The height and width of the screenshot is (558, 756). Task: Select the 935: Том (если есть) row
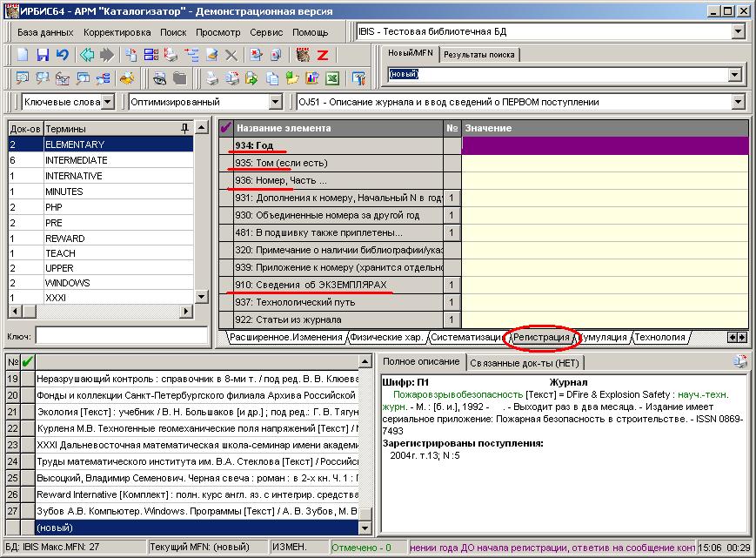(x=331, y=163)
